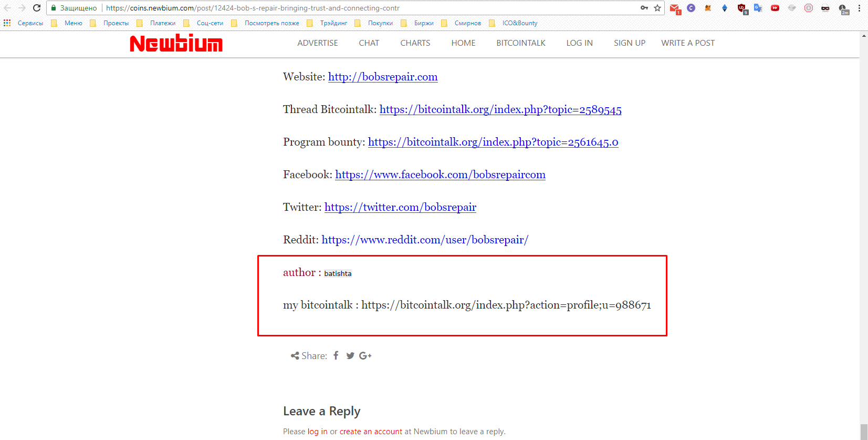Click the browser forward arrow
Viewport: 868px width, 440px height.
click(x=22, y=8)
